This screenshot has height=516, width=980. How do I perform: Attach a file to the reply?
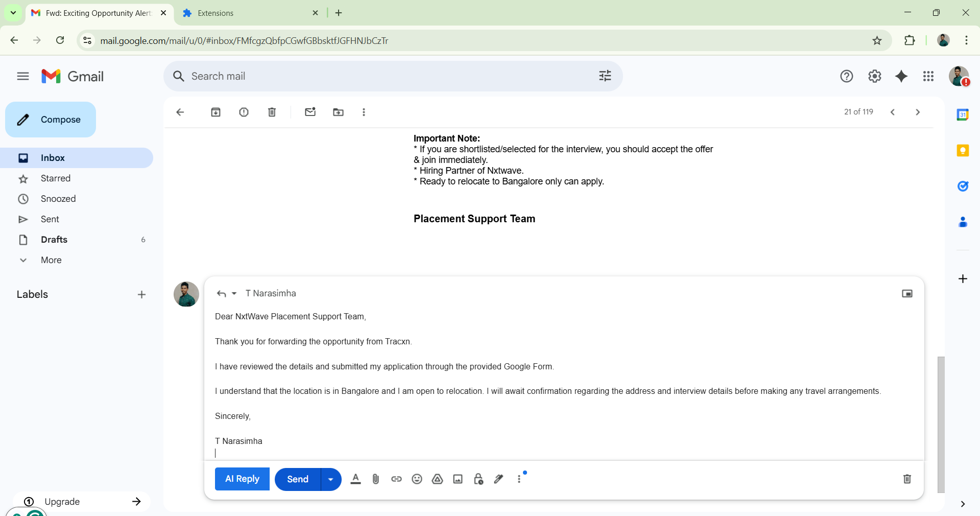(376, 479)
